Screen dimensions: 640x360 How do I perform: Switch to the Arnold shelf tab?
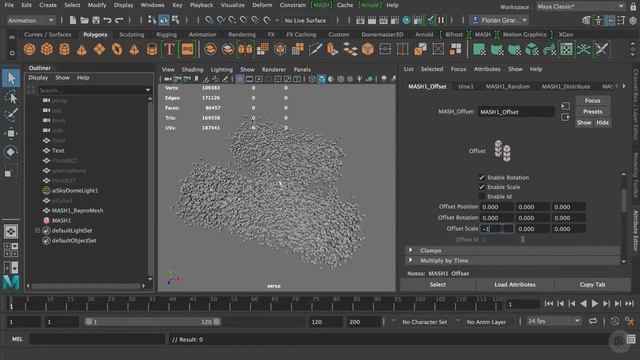424,35
